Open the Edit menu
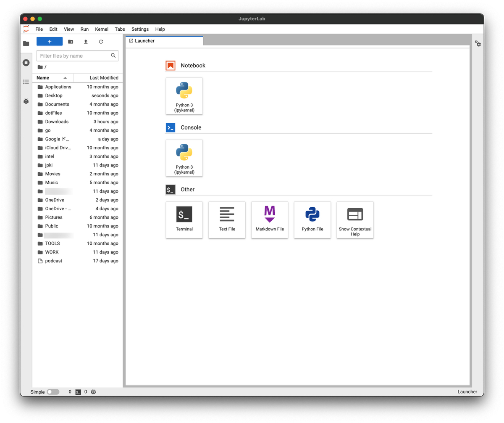This screenshot has height=423, width=504. pos(53,29)
